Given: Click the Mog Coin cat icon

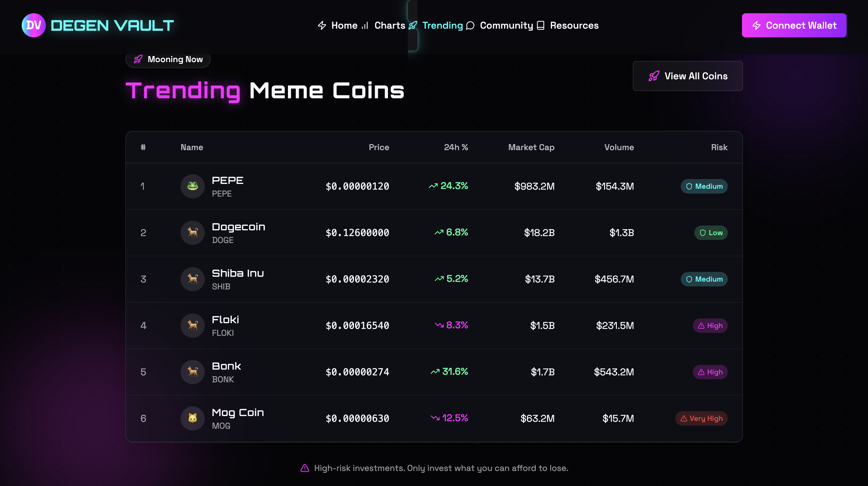Looking at the screenshot, I should pyautogui.click(x=192, y=418).
